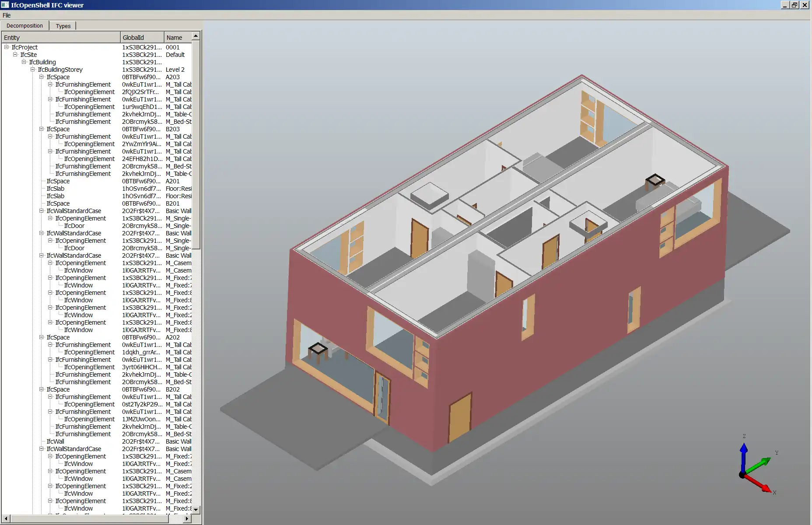Collapse the IfcSpace A203 node

click(42, 77)
